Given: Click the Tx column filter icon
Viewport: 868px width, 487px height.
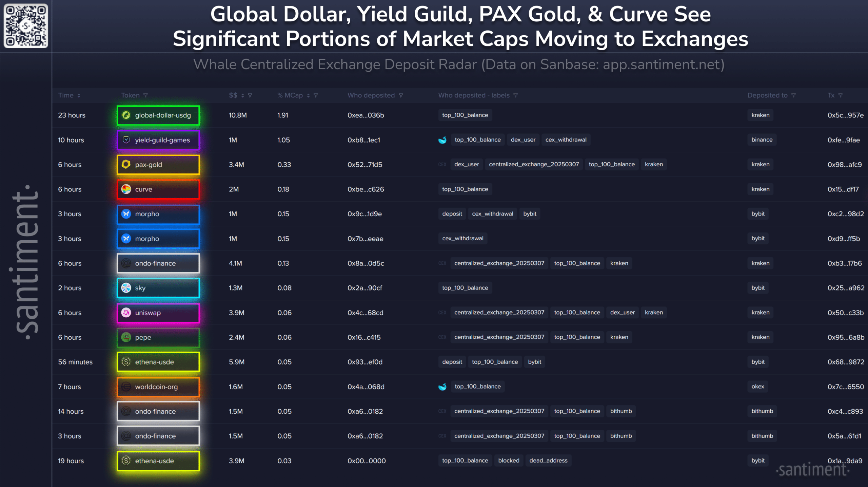Looking at the screenshot, I should [x=840, y=95].
